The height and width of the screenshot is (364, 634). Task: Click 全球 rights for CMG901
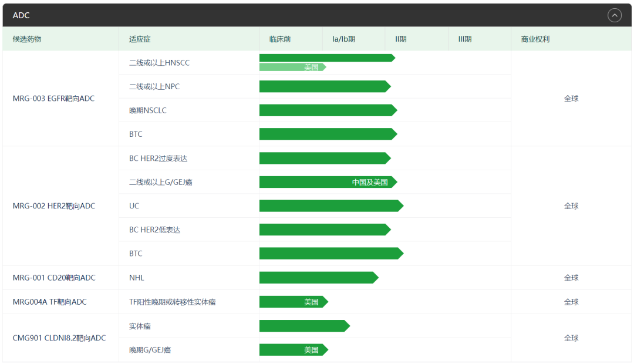pos(571,338)
